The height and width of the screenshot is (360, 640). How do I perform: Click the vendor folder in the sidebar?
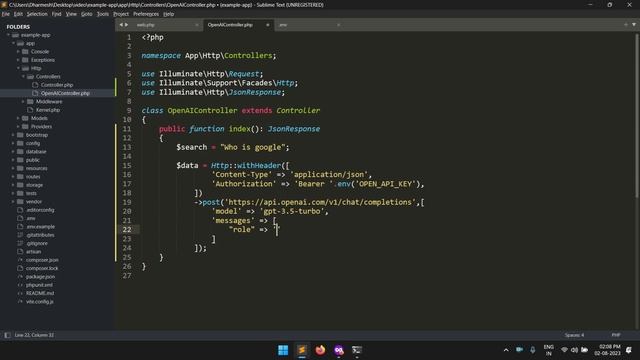[x=34, y=202]
